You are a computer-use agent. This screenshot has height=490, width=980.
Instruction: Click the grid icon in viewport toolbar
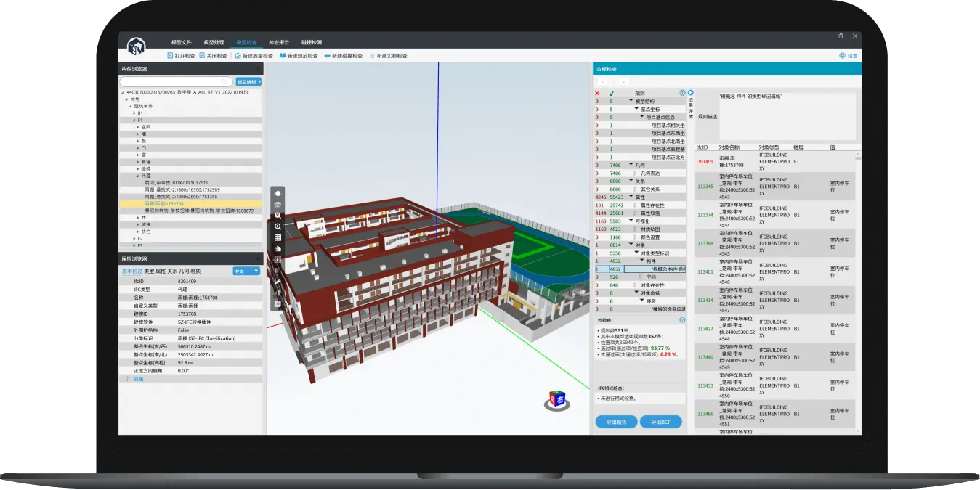point(278,237)
